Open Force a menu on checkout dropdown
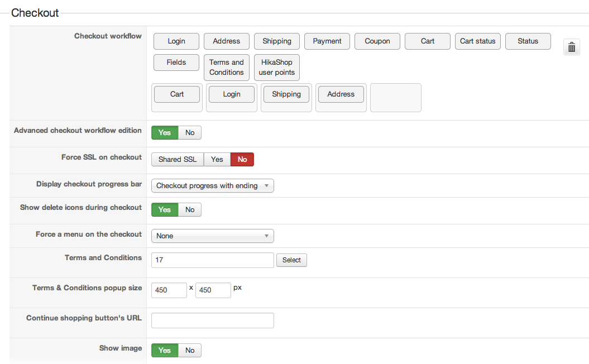589x364 pixels. tap(212, 236)
